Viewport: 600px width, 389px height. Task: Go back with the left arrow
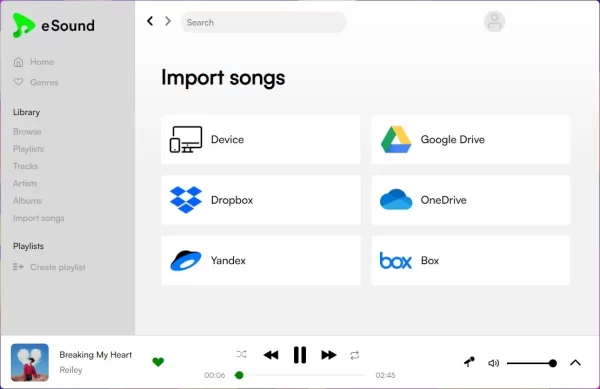(x=150, y=21)
